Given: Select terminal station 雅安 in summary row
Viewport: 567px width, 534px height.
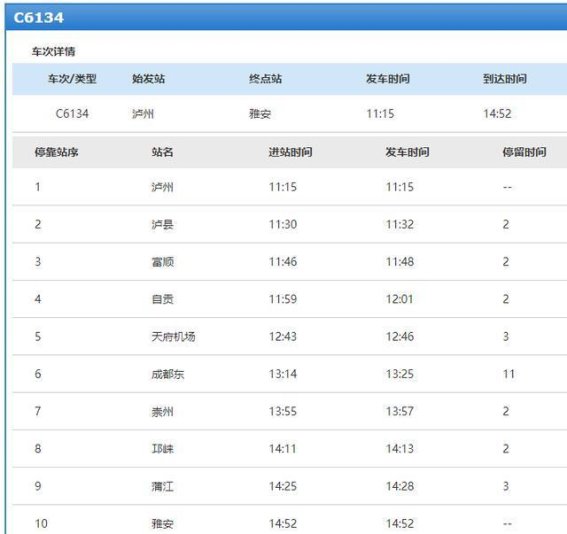Looking at the screenshot, I should 260,114.
